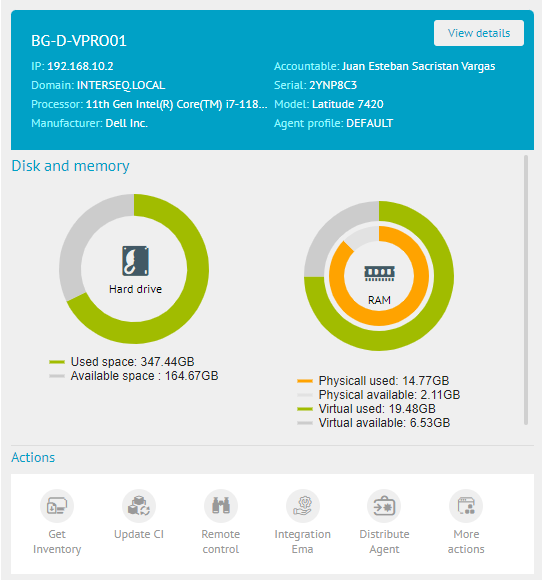
Task: Click the green used segment of Hard drive donut
Action: [x=197, y=269]
